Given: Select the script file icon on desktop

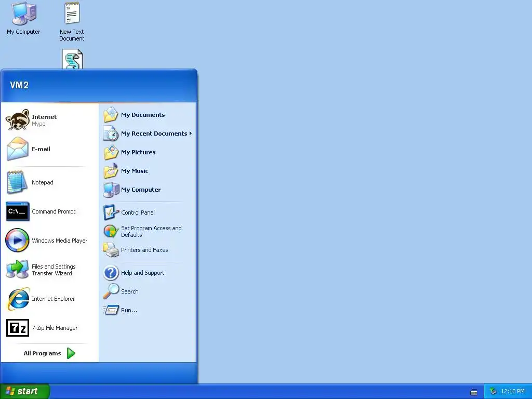Looking at the screenshot, I should 72,59.
